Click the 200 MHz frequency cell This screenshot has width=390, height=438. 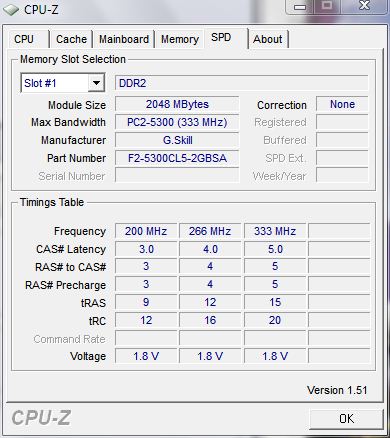[146, 231]
